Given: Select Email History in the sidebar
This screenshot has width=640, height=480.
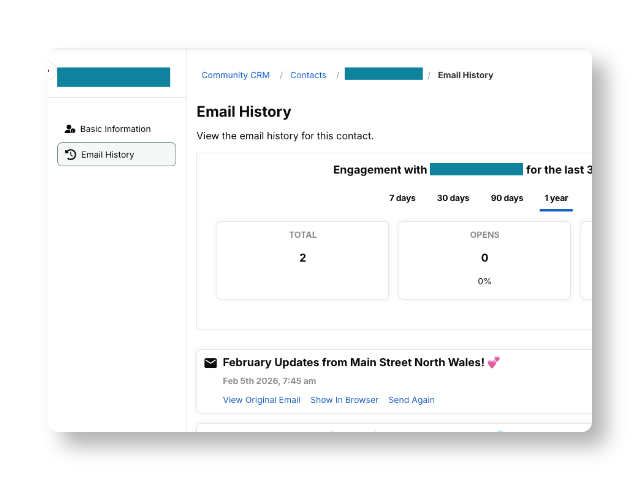Looking at the screenshot, I should click(116, 154).
